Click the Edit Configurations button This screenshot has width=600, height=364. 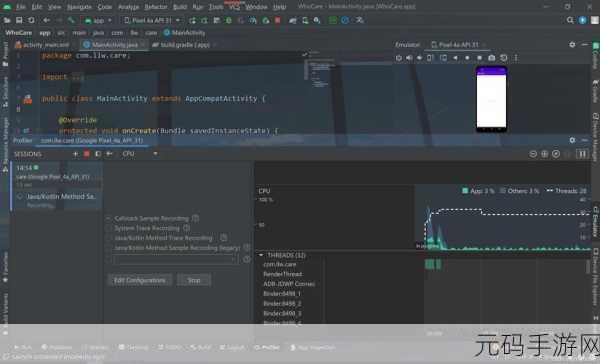coord(140,280)
